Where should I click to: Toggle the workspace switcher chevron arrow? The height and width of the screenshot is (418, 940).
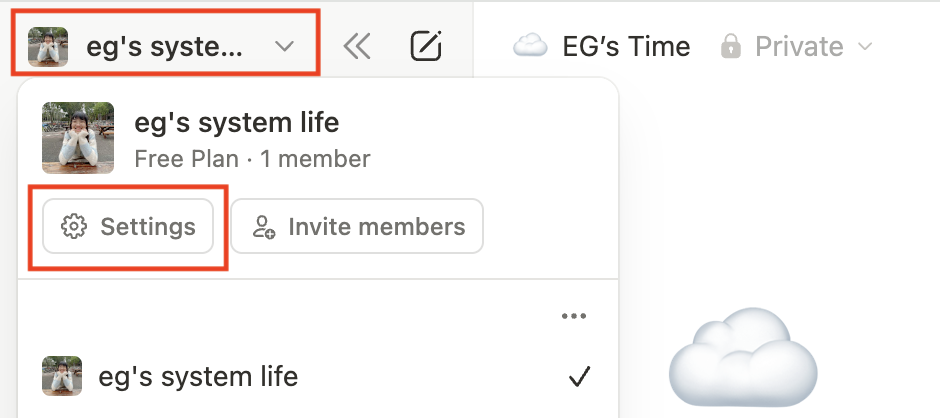285,46
